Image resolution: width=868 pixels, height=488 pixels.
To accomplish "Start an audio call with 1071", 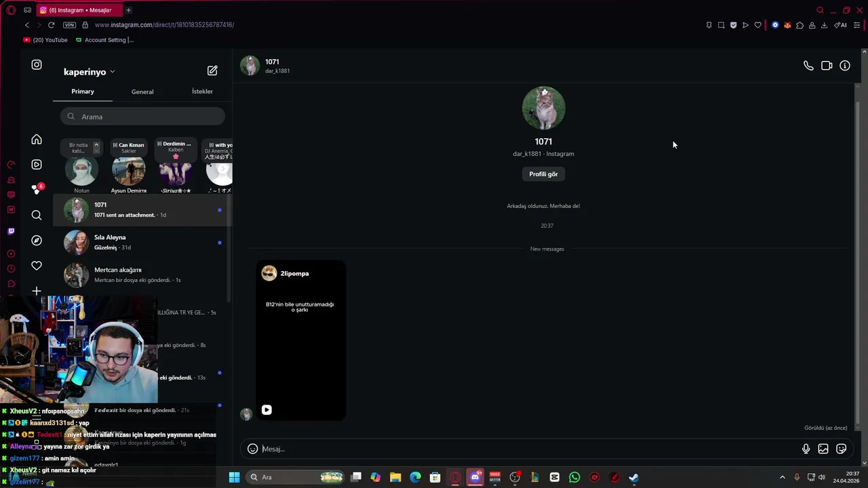I will (x=808, y=66).
